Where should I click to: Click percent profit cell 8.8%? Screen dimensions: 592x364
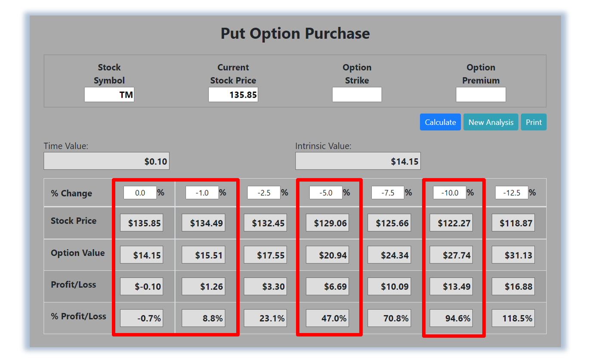point(203,318)
